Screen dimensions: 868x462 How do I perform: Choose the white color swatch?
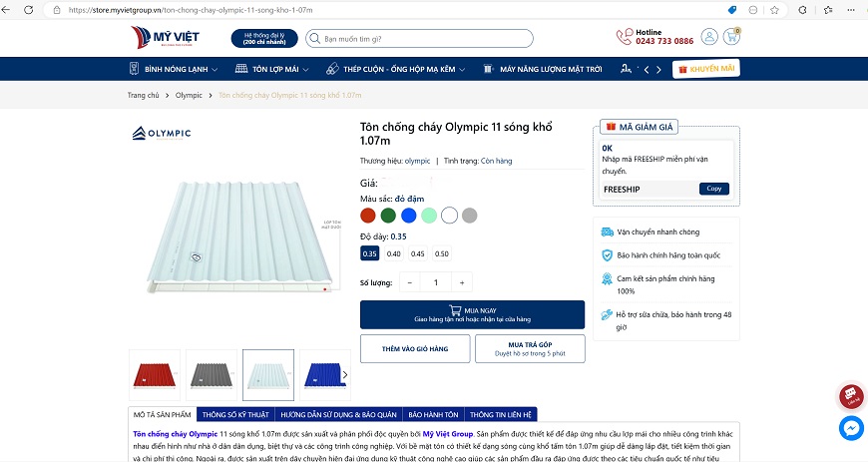pos(450,216)
